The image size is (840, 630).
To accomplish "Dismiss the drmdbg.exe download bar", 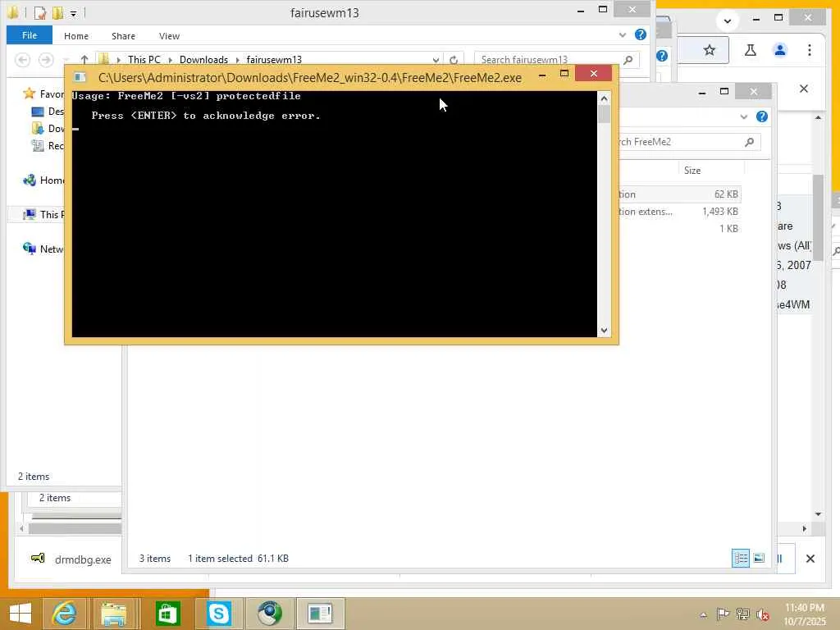I will click(x=810, y=559).
